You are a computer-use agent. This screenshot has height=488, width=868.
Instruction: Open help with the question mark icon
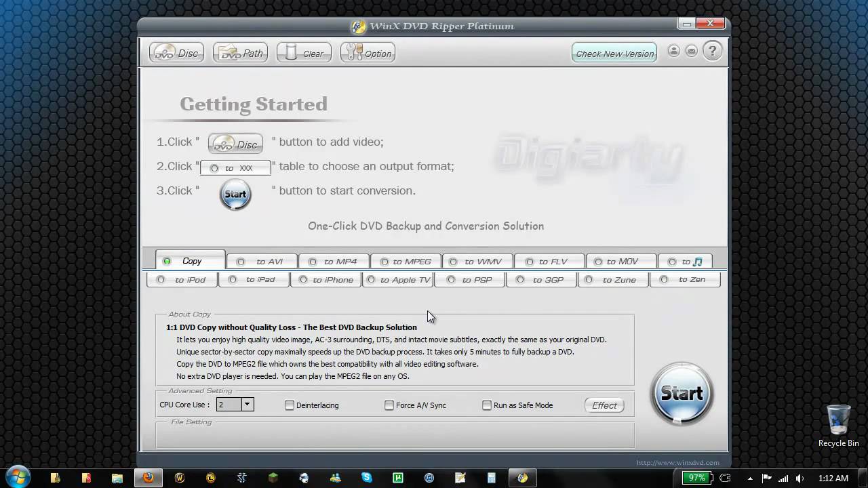click(712, 51)
